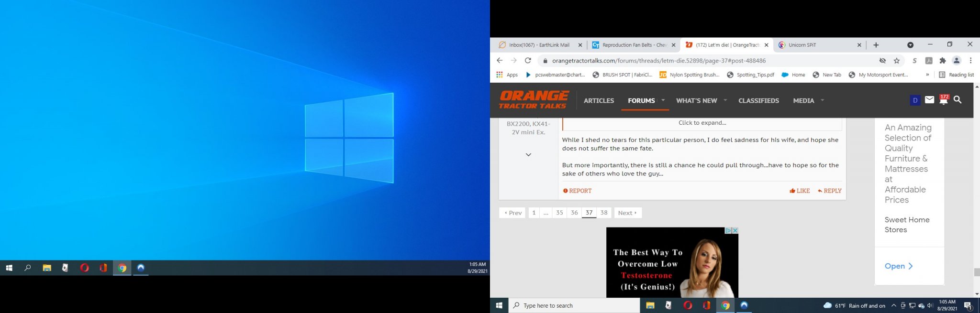This screenshot has width=980, height=313.
Task: Click the Chrome profile avatar icon
Action: pos(957,61)
